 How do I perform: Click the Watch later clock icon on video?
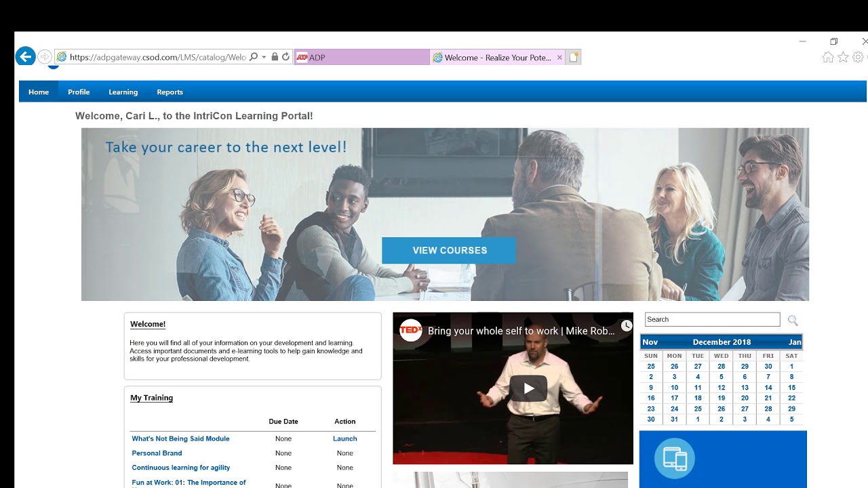tap(627, 326)
